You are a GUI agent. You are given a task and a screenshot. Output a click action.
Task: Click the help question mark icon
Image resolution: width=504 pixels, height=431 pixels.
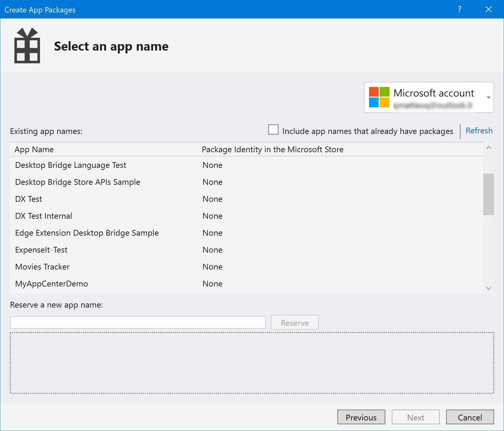click(x=460, y=9)
